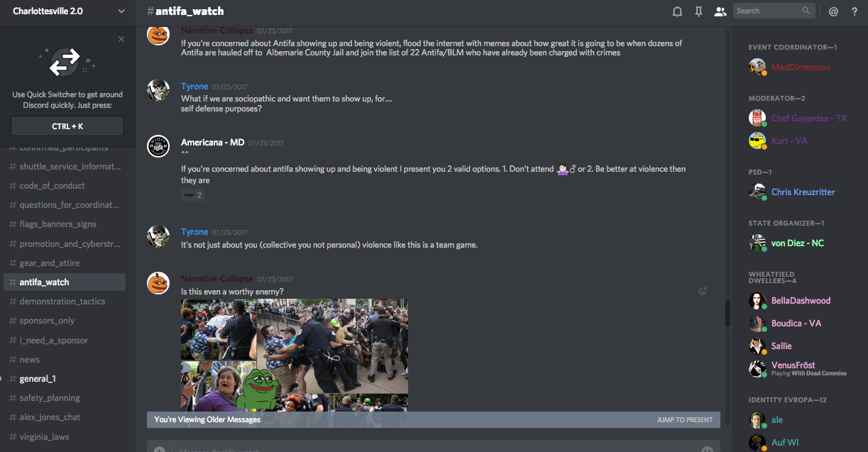Click into the Search field
This screenshot has width=868, height=452.
tap(774, 11)
